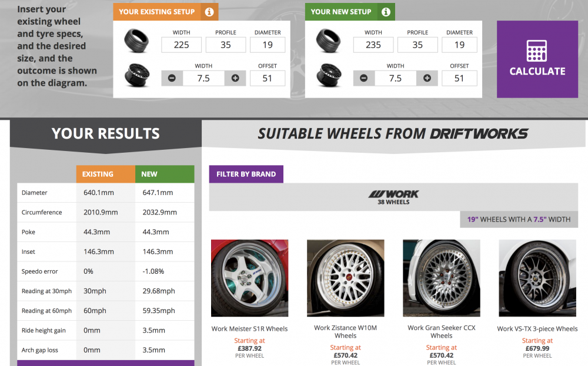Decrease new wheel width with minus button
Image resolution: width=588 pixels, height=366 pixels.
click(x=364, y=78)
